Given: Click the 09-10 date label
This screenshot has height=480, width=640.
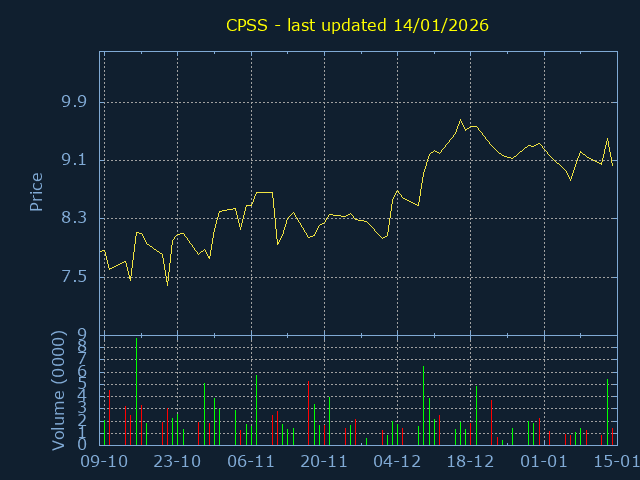Looking at the screenshot, I should (104, 461).
